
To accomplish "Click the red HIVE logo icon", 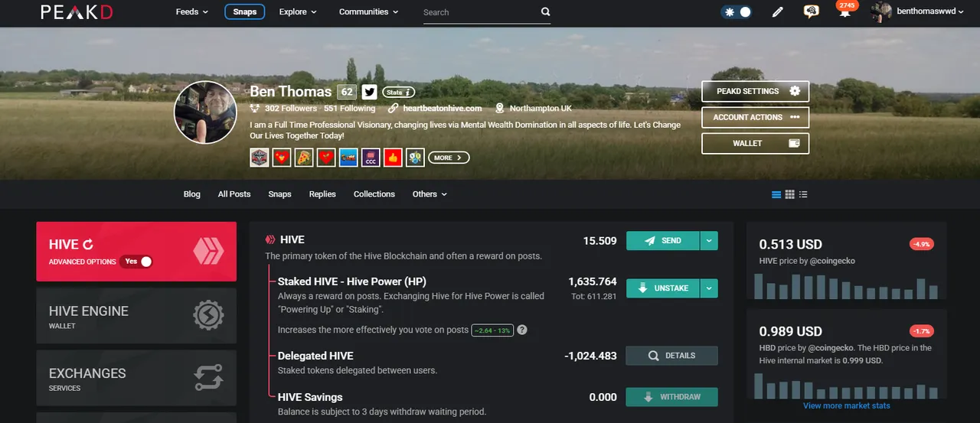I will (208, 251).
